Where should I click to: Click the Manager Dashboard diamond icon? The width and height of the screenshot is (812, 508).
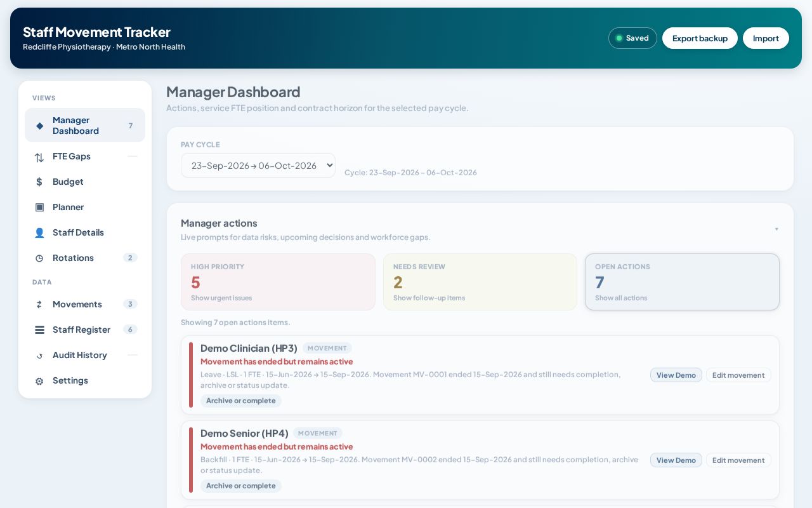click(x=39, y=126)
